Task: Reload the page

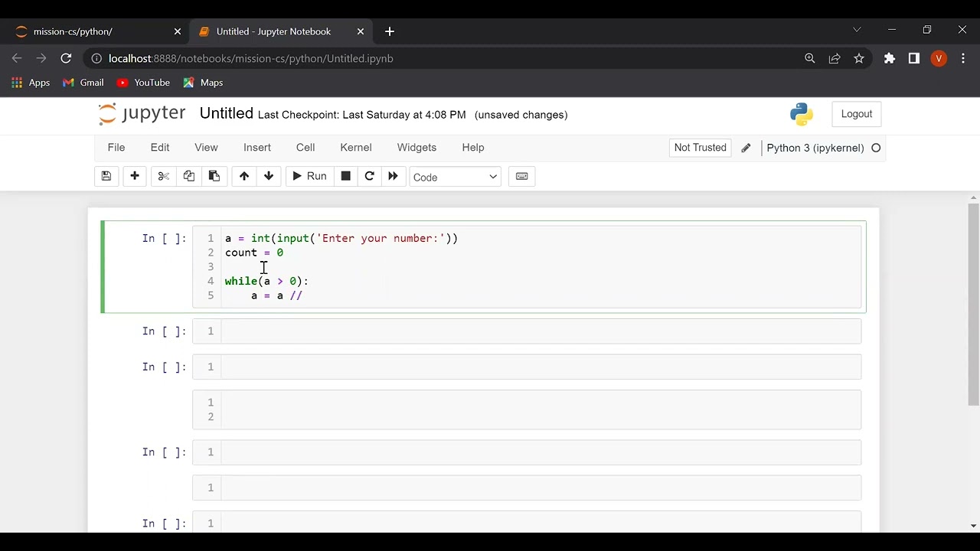Action: pos(66,58)
